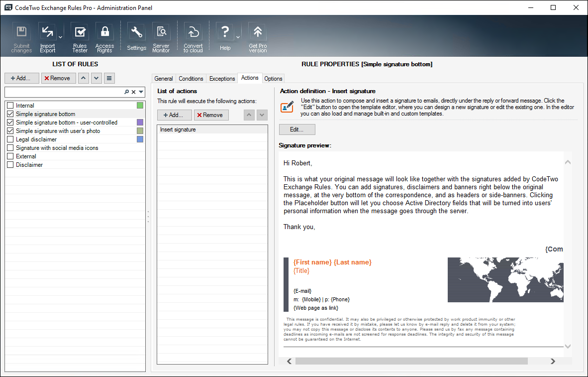Enable the Internal rule checkbox
Viewport: 588px width, 377px height.
pos(10,106)
